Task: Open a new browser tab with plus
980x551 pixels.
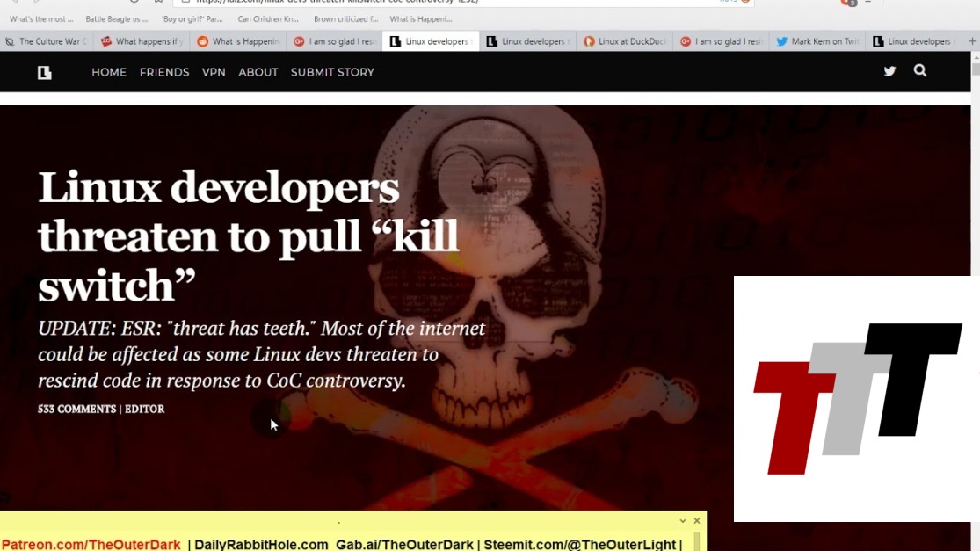Action: point(972,41)
